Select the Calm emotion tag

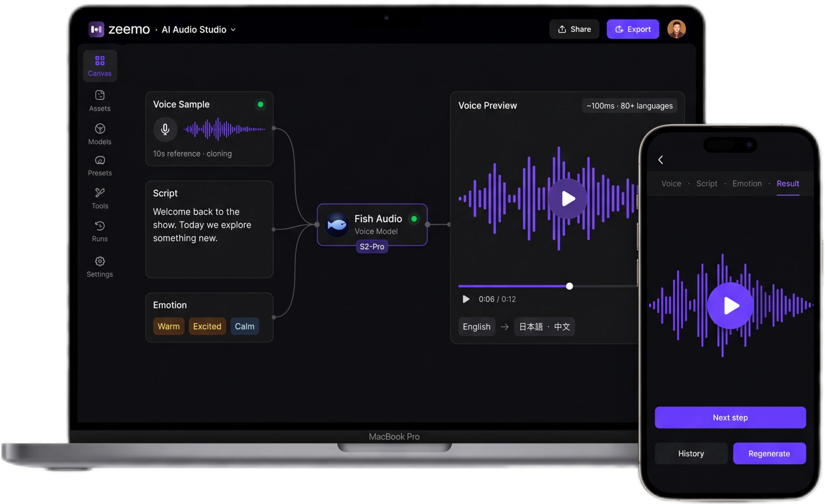coord(245,326)
